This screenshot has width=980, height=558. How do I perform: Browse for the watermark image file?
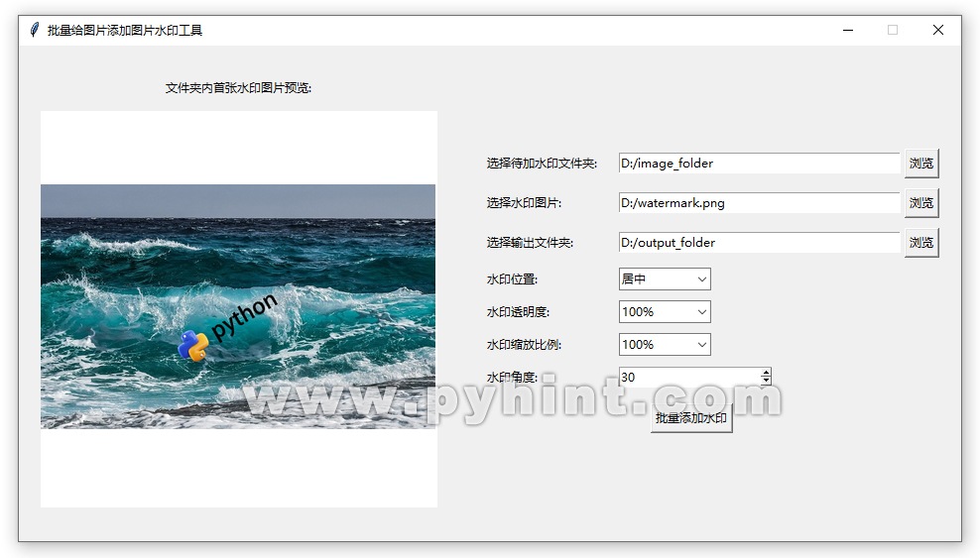click(921, 203)
